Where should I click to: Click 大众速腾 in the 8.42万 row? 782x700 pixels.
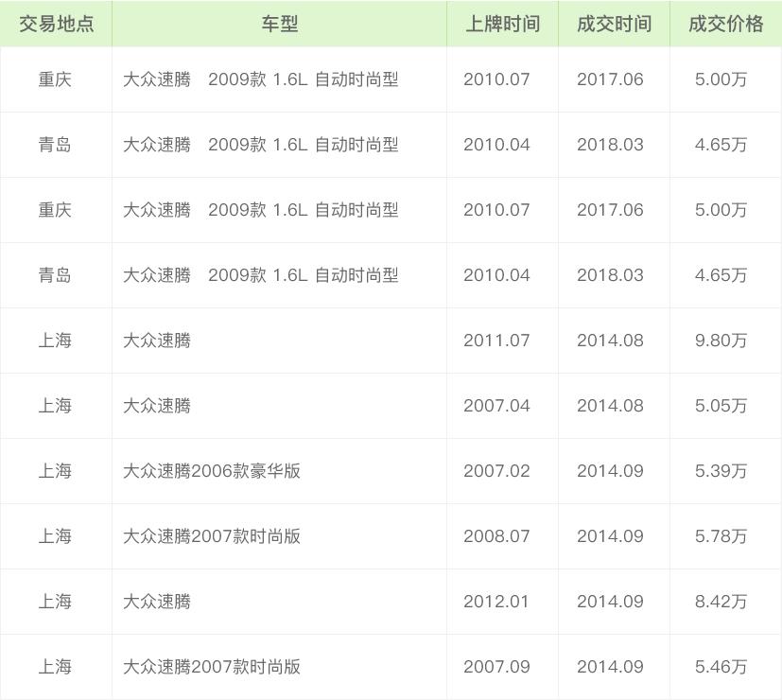click(x=157, y=602)
